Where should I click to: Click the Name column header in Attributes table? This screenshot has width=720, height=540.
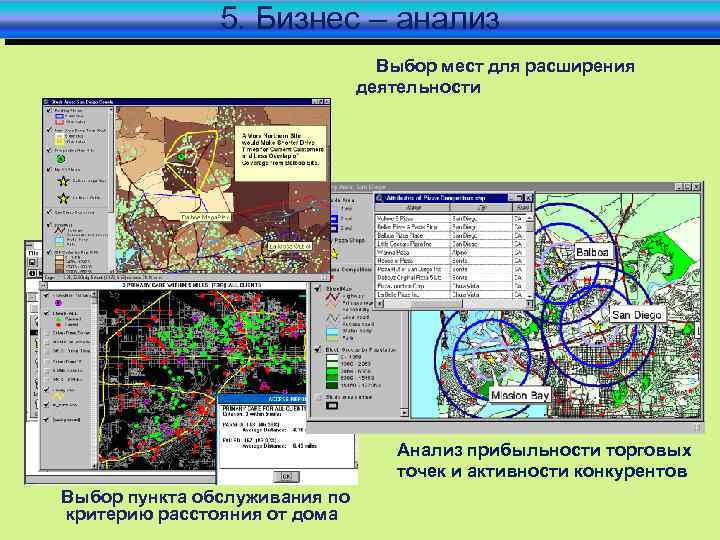point(412,208)
